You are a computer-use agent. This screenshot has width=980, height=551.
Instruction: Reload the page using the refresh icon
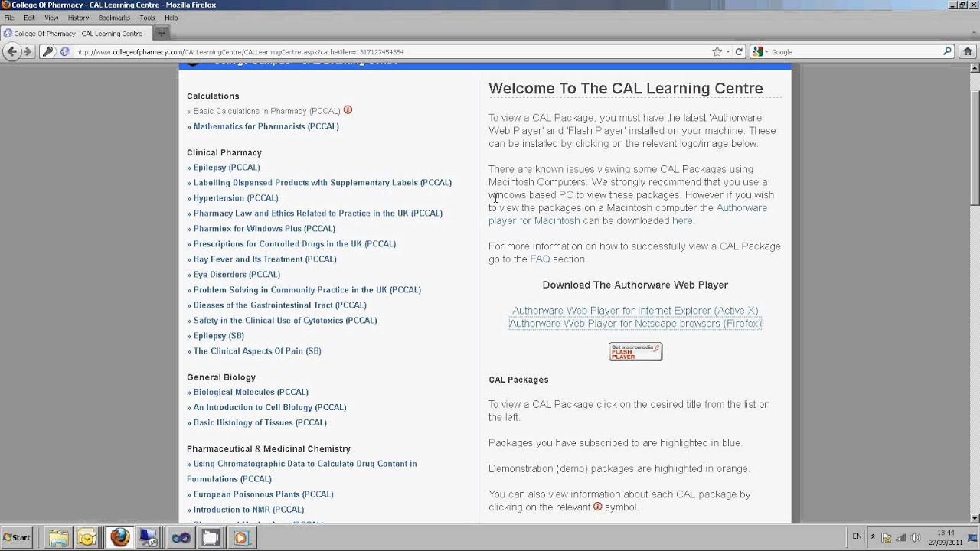[x=739, y=52]
